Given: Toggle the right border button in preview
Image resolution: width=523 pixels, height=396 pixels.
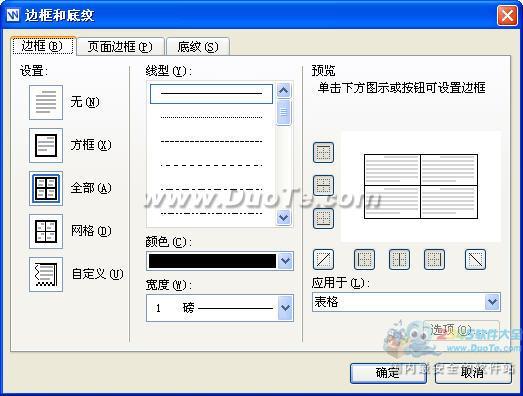Looking at the screenshot, I should click(x=434, y=259).
